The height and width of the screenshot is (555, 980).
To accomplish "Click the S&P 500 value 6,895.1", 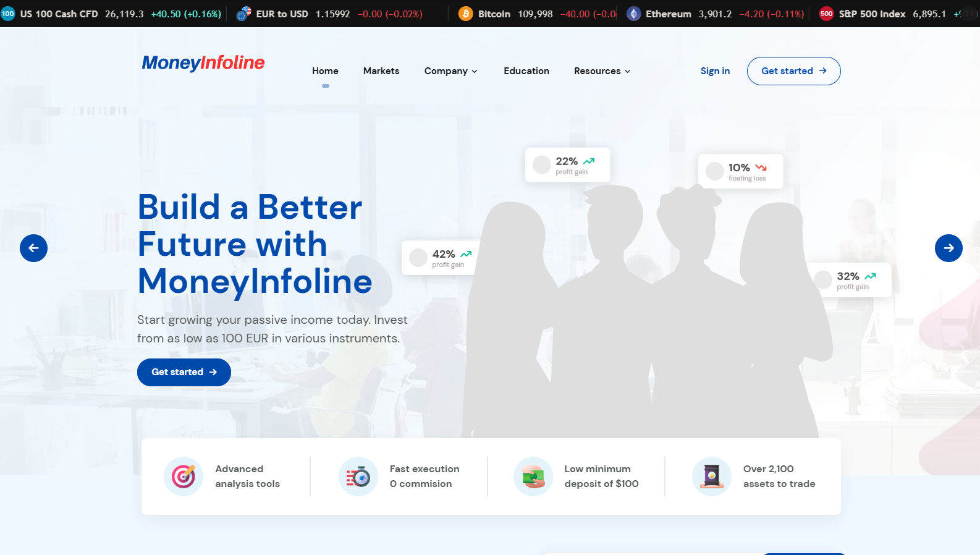I will coord(929,14).
